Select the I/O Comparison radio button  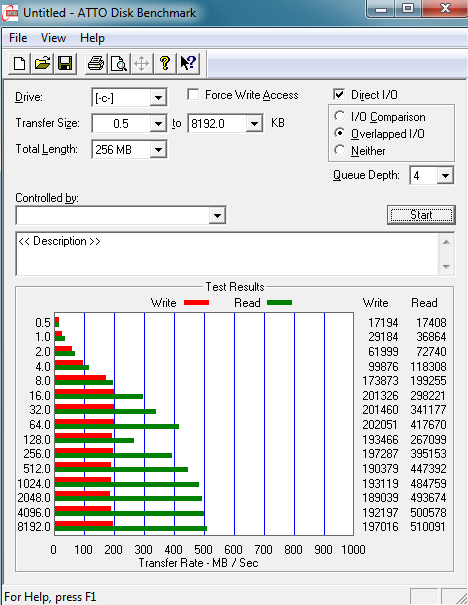[340, 116]
